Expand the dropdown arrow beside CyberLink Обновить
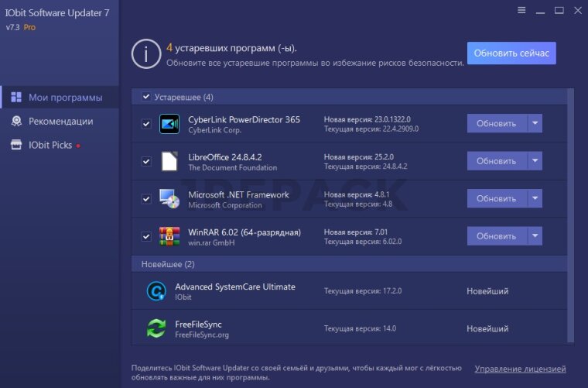Screen dimensions: 588x388 pos(535,124)
